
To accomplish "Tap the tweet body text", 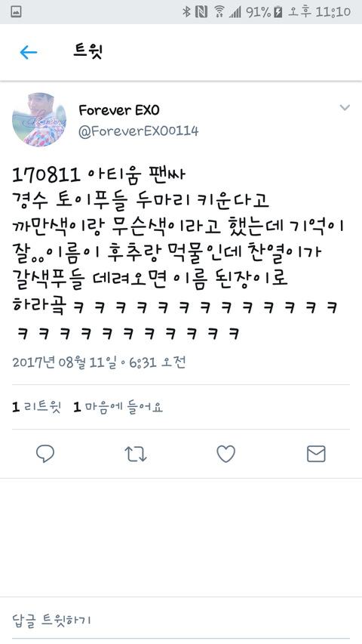I will pyautogui.click(x=178, y=253).
